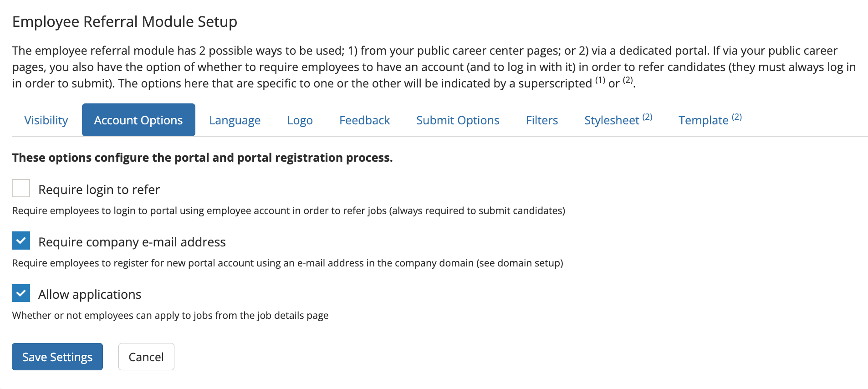
Task: Click the bold portal registration process description
Action: tap(202, 158)
